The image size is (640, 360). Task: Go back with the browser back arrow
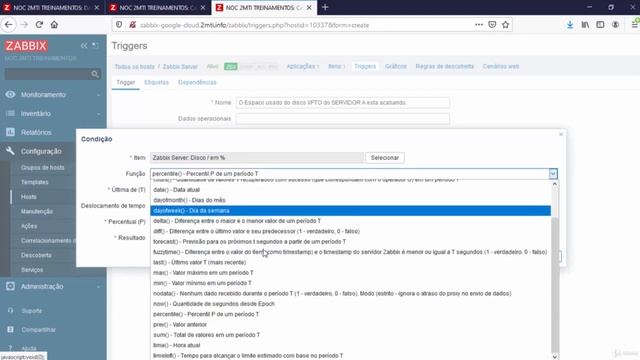point(9,24)
